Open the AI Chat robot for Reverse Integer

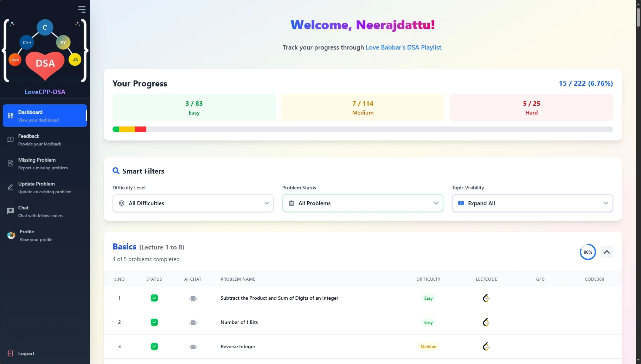193,346
